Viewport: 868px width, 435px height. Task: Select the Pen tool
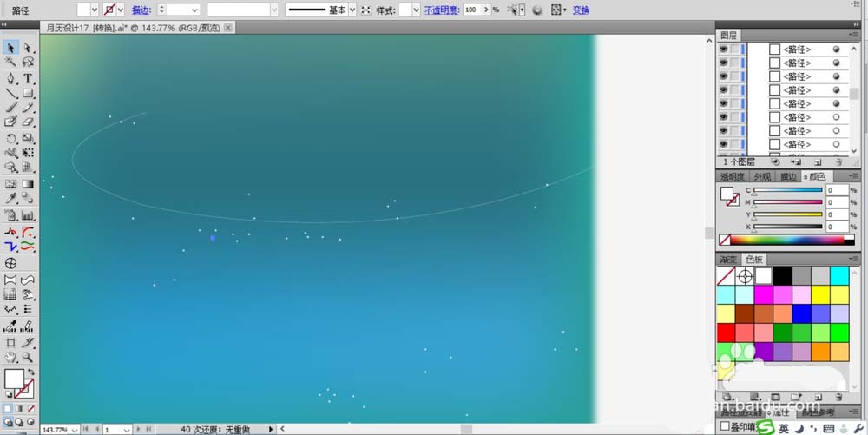point(10,79)
